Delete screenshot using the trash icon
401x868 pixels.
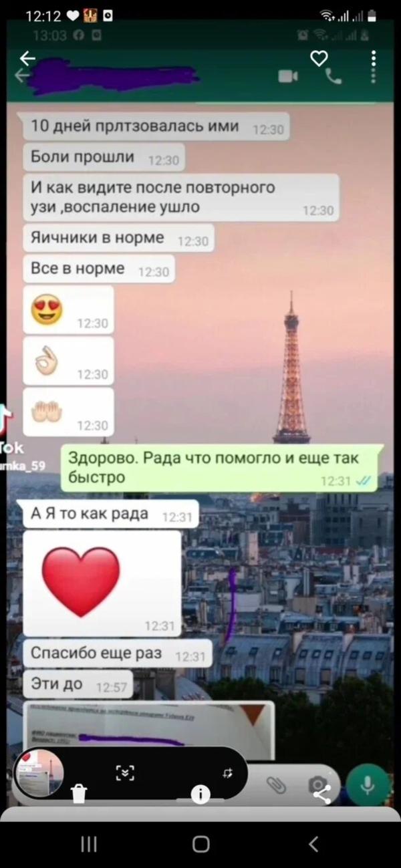tap(79, 793)
